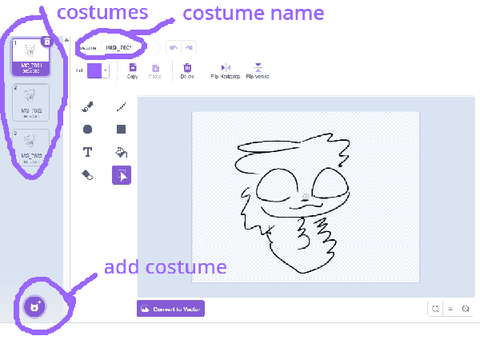Select the Text tool

tap(87, 152)
